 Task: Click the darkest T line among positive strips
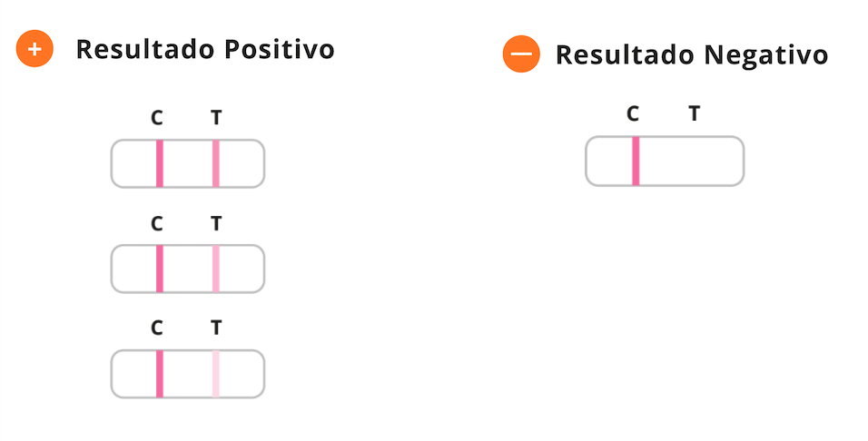[216, 163]
